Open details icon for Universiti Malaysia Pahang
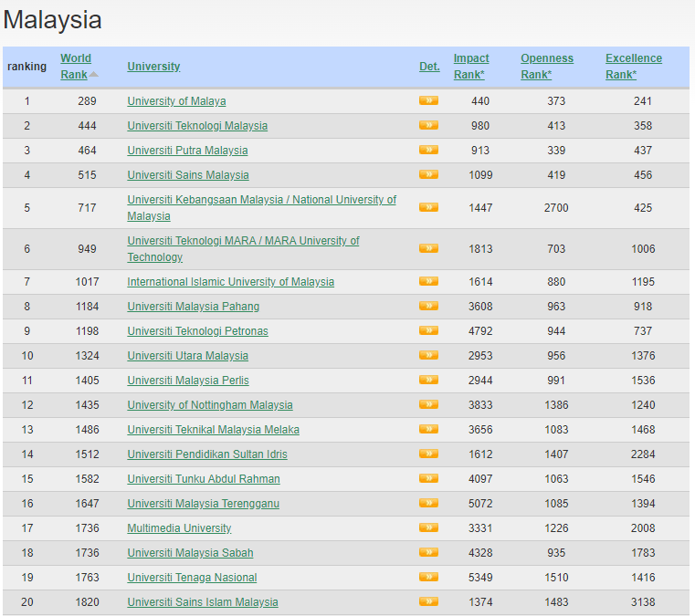The image size is (695, 616). [x=428, y=306]
